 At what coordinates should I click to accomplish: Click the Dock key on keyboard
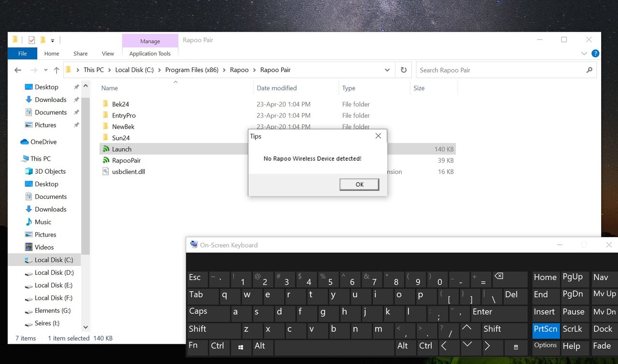click(604, 331)
